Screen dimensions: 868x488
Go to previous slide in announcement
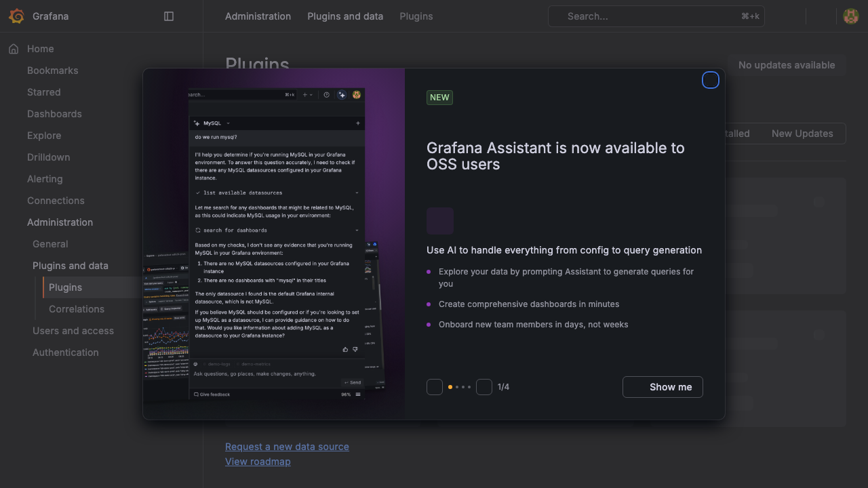tap(435, 387)
